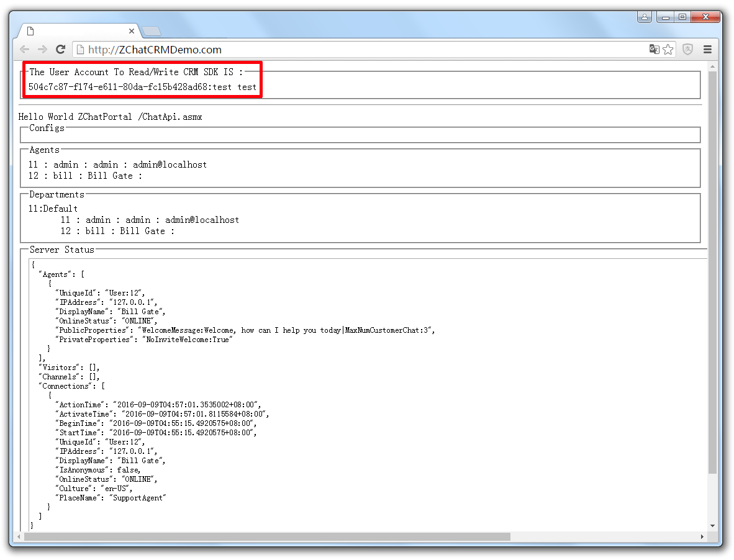Click the scroll left arrow
Viewport: 734px width, 560px height.
click(19, 536)
